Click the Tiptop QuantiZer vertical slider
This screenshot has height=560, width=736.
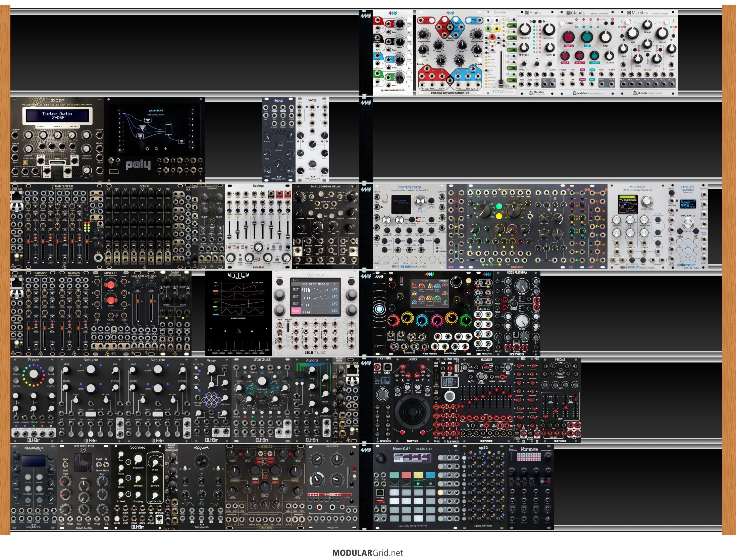502,69
